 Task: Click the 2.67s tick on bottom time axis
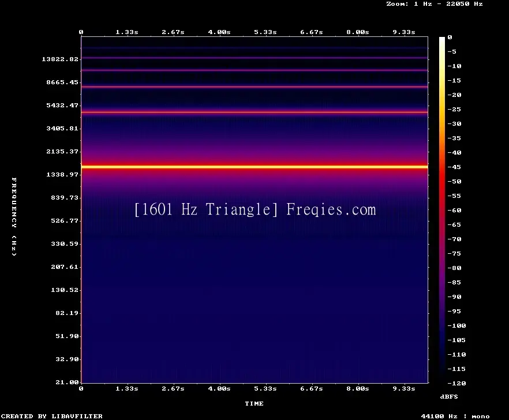(x=173, y=388)
